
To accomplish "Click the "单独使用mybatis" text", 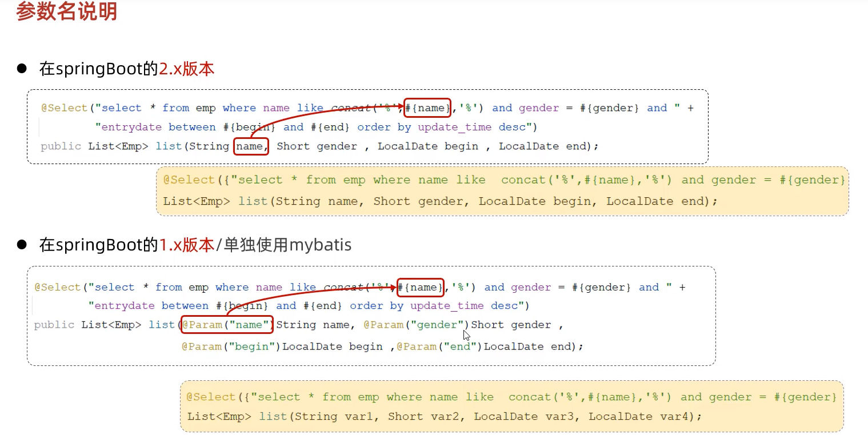I will [287, 245].
